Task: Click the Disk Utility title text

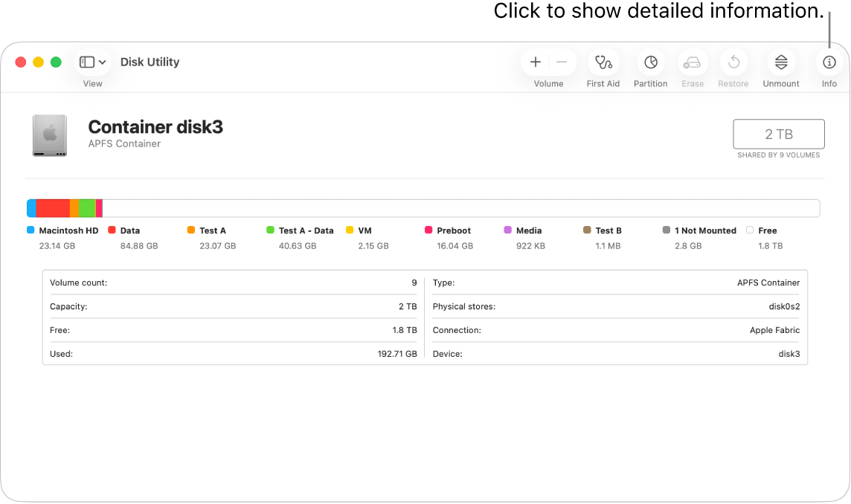Action: point(150,62)
